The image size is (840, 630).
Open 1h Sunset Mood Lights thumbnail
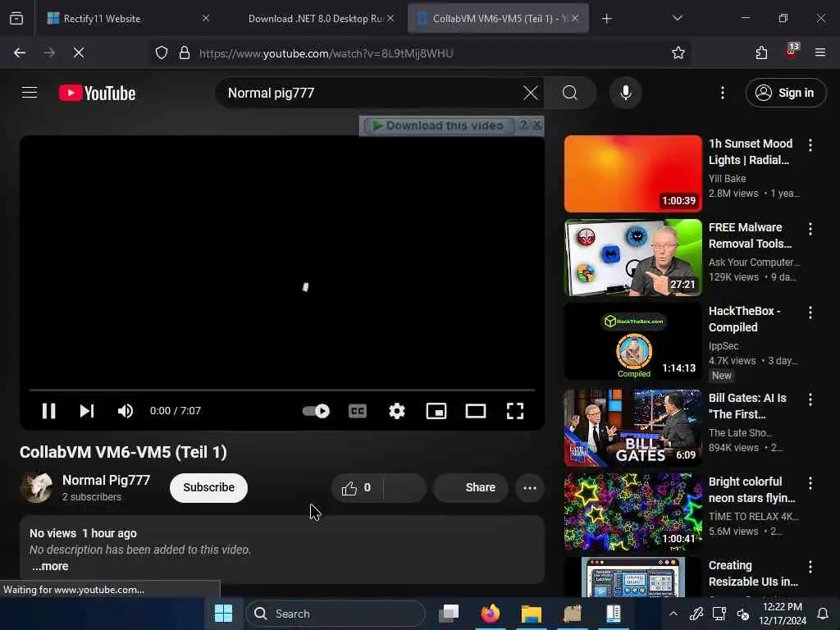click(x=632, y=174)
